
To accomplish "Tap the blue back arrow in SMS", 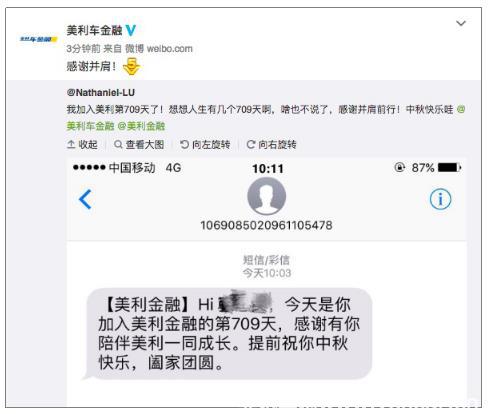I will [85, 199].
